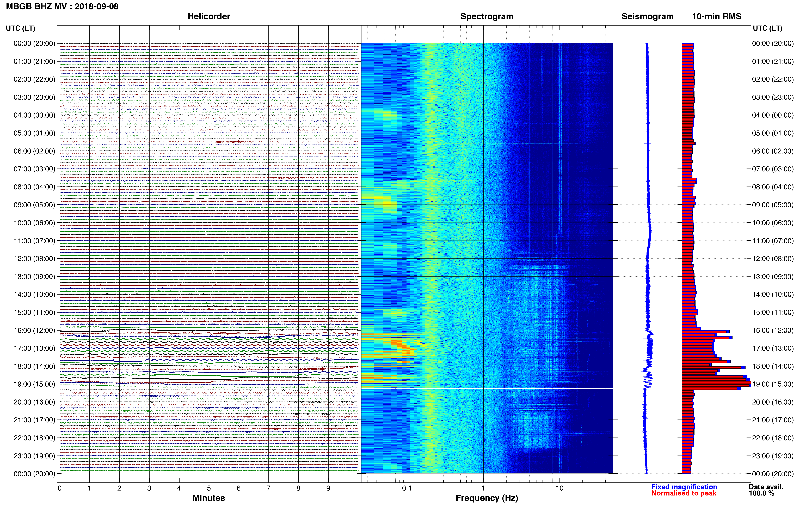Select minute tick label '5' under helicorder
The width and height of the screenshot is (812, 508).
pos(209,488)
